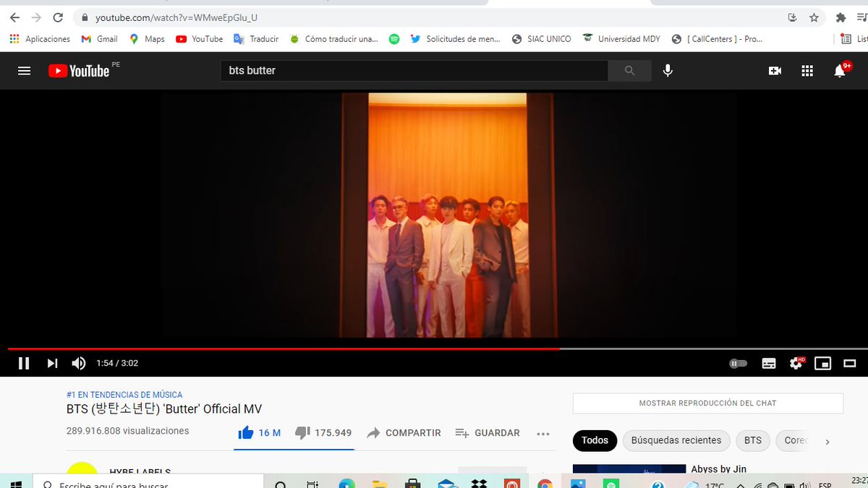Open the Aplicaciones apps bookmark
The image size is (868, 488).
click(x=41, y=39)
